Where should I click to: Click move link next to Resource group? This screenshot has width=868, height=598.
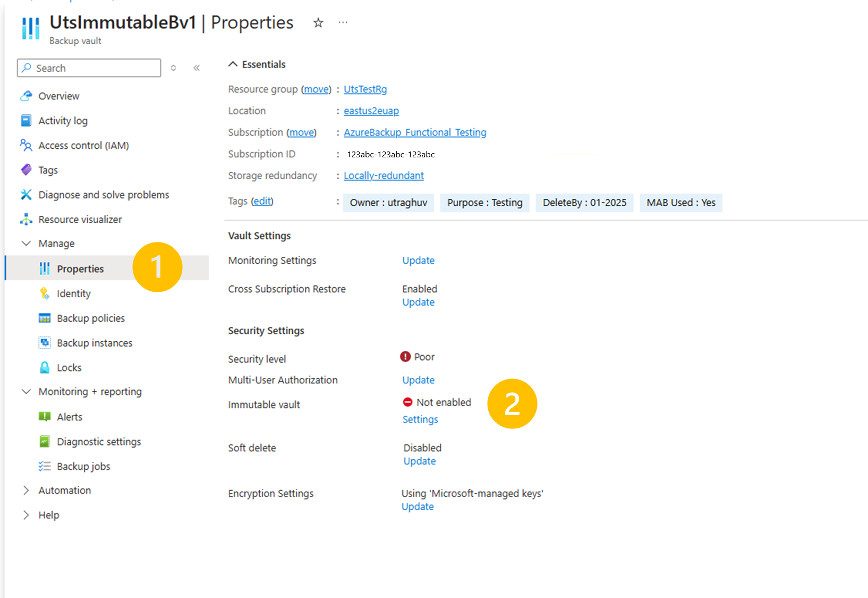316,89
